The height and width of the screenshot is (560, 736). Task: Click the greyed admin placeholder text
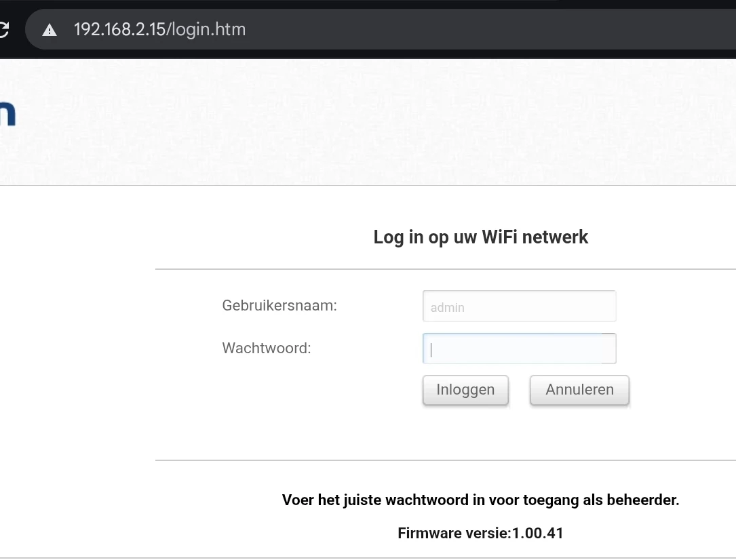(447, 308)
